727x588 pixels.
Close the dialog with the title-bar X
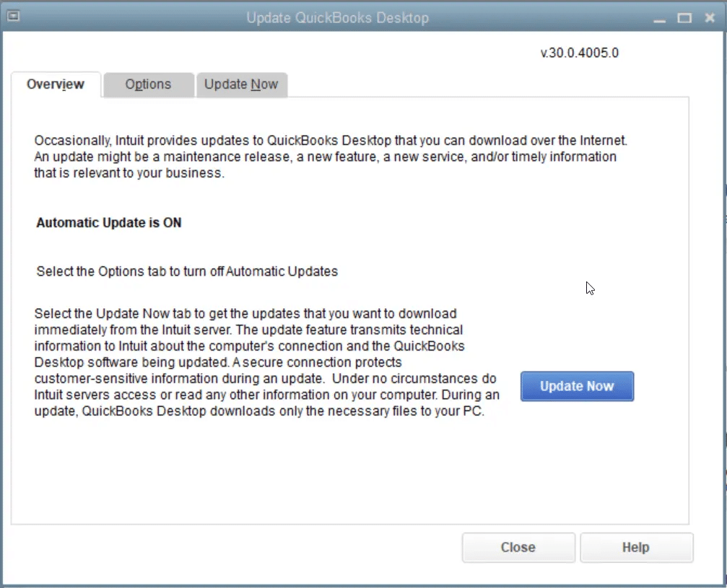click(x=710, y=17)
